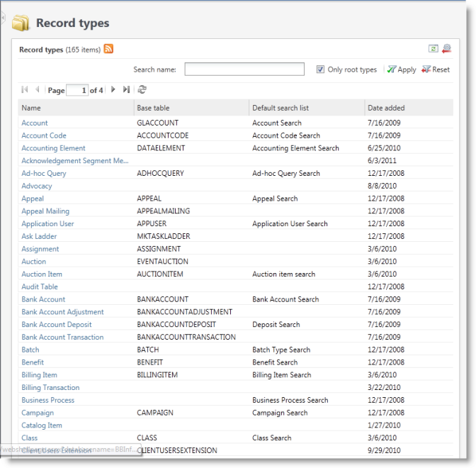Click the Record types folder icon
This screenshot has width=476, height=468.
(x=21, y=23)
